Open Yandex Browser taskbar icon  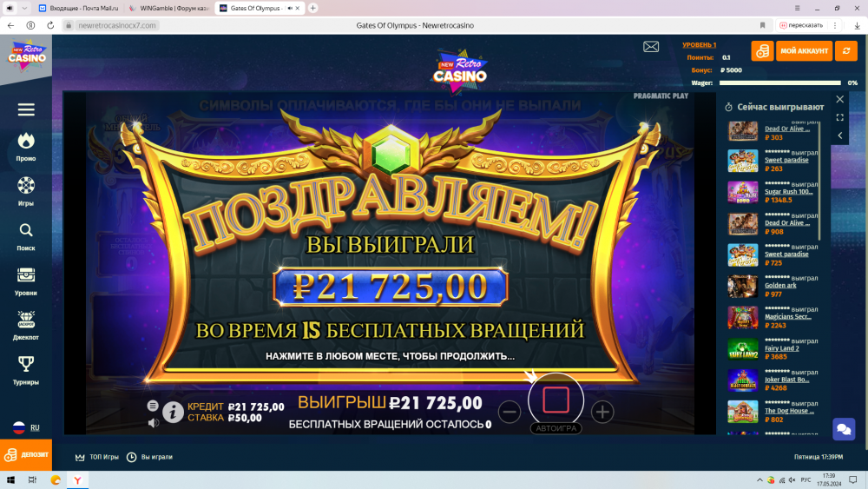[x=77, y=480]
